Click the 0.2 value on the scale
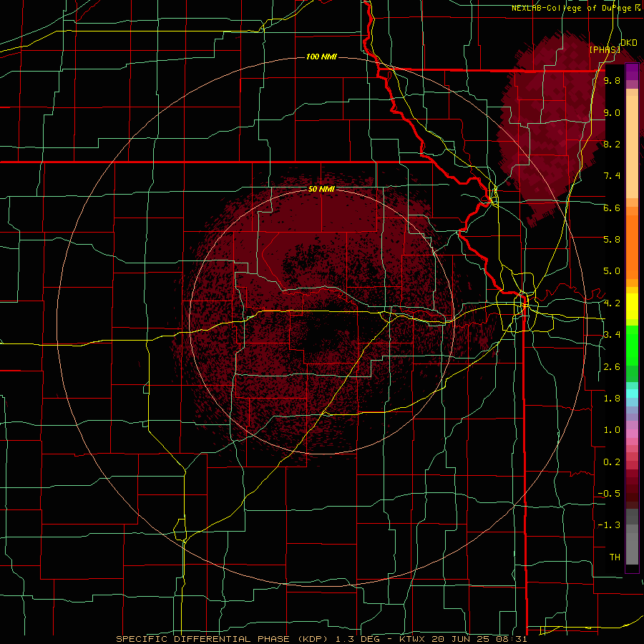Image resolution: width=644 pixels, height=644 pixels. (x=612, y=462)
